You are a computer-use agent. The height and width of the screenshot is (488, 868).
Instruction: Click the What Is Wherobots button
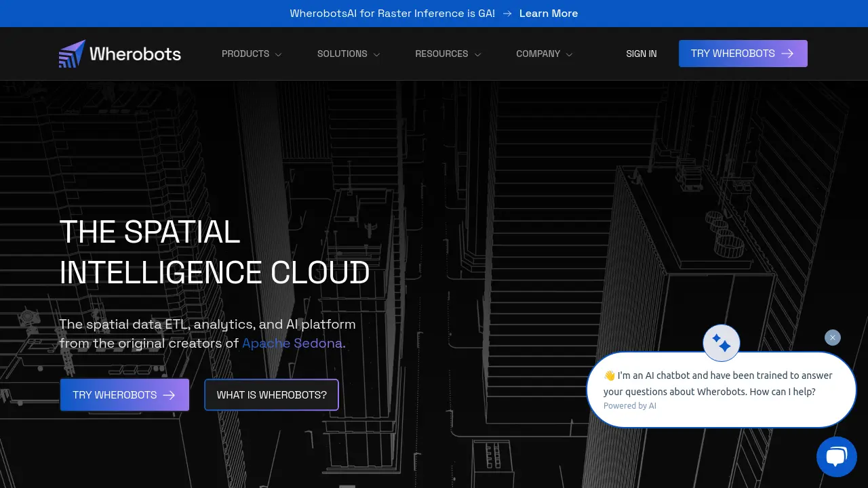point(271,395)
